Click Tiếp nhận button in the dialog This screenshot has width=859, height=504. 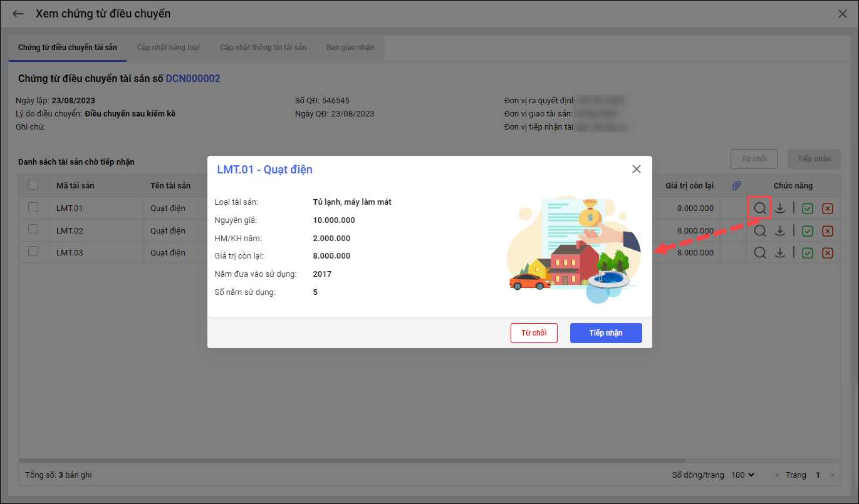tap(606, 333)
